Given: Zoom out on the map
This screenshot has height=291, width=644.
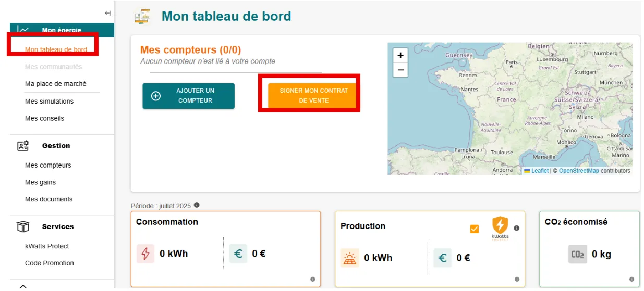Looking at the screenshot, I should click(400, 70).
